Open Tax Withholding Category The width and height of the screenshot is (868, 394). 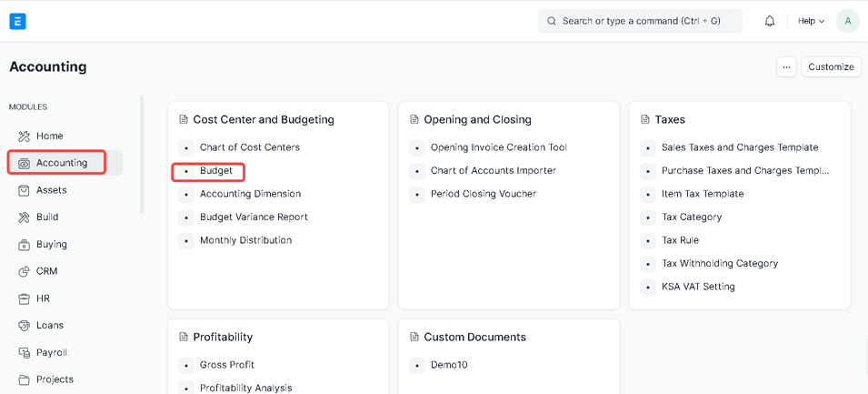click(x=719, y=264)
